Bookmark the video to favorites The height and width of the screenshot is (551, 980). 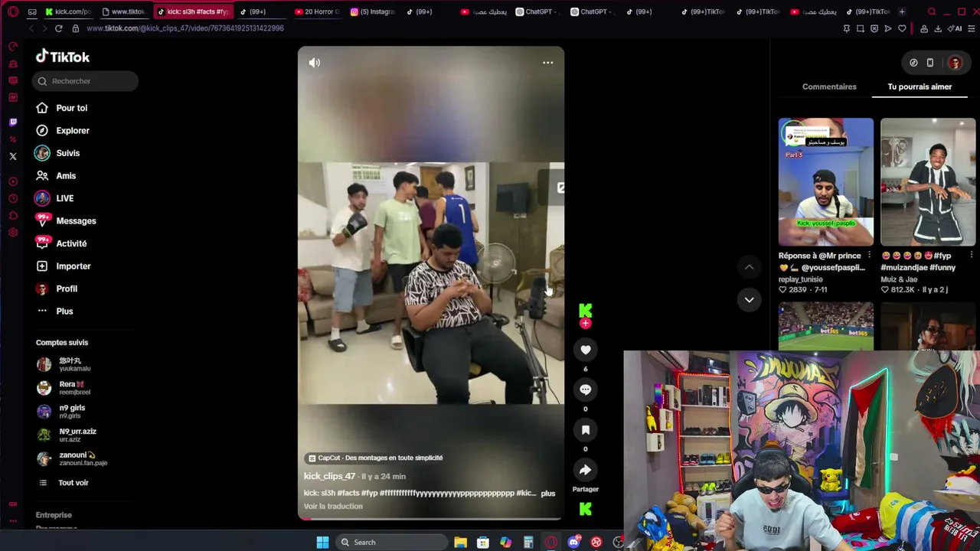[x=586, y=430]
